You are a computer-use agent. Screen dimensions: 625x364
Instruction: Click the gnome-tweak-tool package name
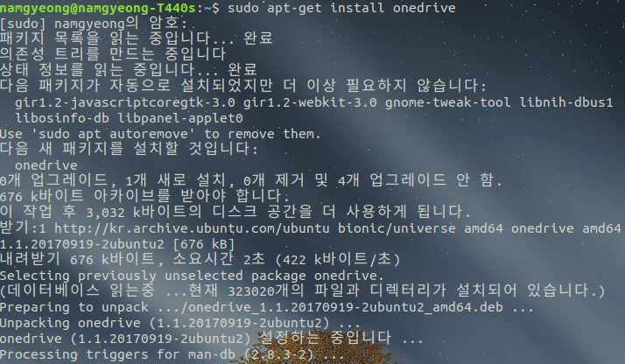(x=447, y=102)
